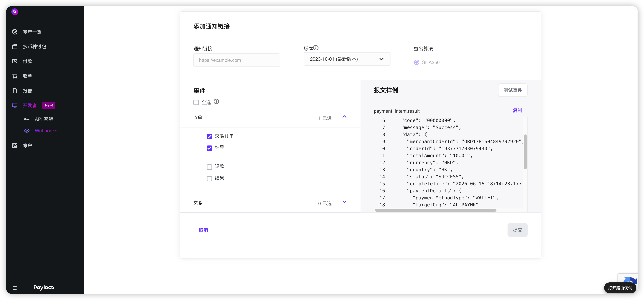This screenshot has width=644, height=300.
Task: Click the info icon beside 全选
Action: coord(216,101)
